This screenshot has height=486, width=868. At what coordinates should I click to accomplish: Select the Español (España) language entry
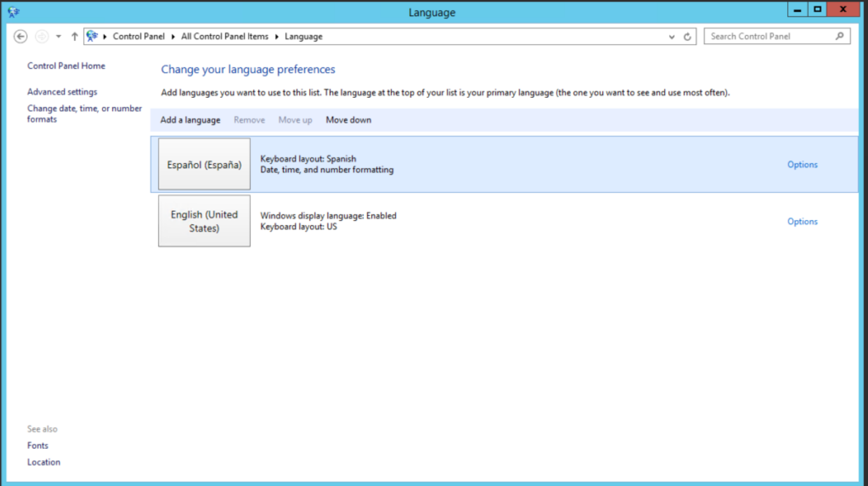point(204,164)
